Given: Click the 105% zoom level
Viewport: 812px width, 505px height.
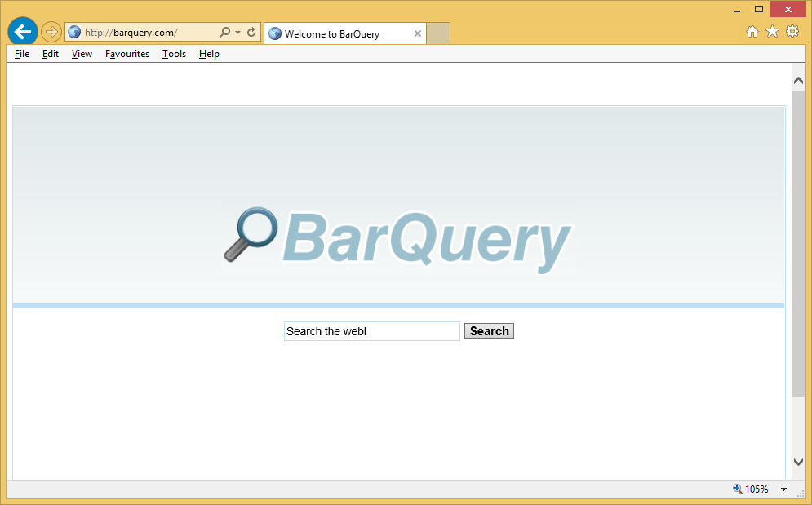Looking at the screenshot, I should (x=757, y=489).
